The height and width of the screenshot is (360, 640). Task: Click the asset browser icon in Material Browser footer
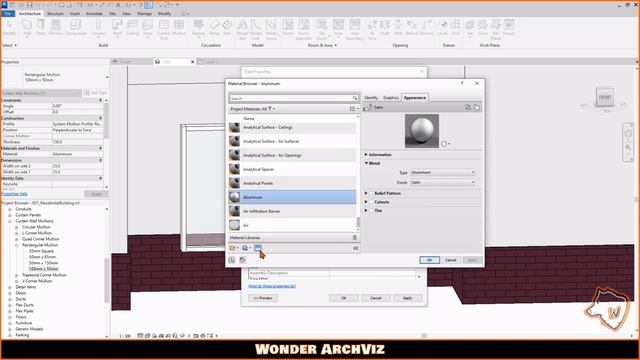pyautogui.click(x=258, y=248)
